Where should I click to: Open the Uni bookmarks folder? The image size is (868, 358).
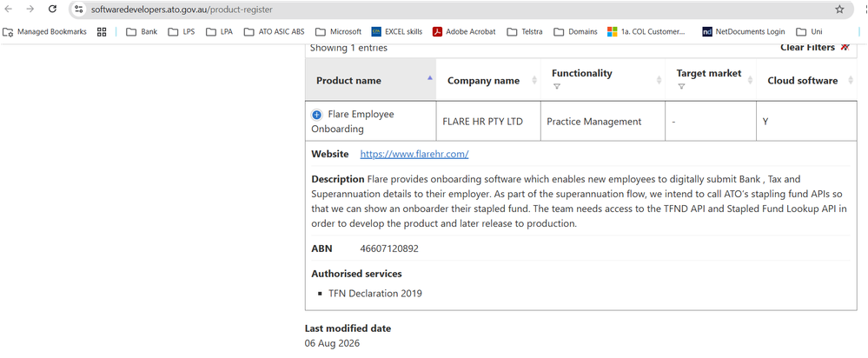(x=809, y=31)
